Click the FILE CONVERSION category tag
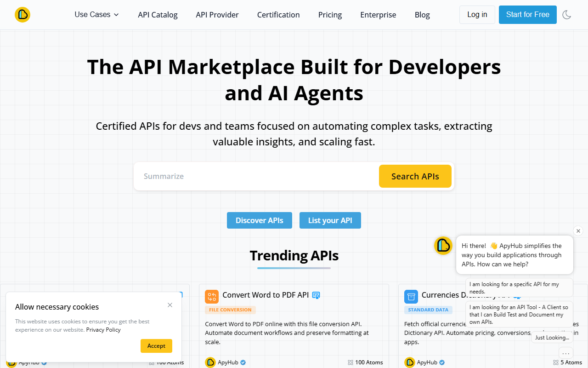Screen dimensions: 588x368 [230, 310]
